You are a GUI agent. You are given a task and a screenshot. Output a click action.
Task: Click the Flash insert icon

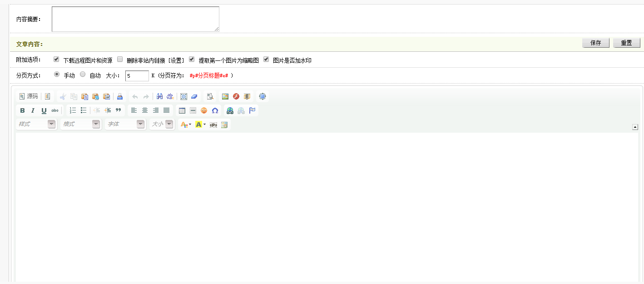(x=236, y=96)
